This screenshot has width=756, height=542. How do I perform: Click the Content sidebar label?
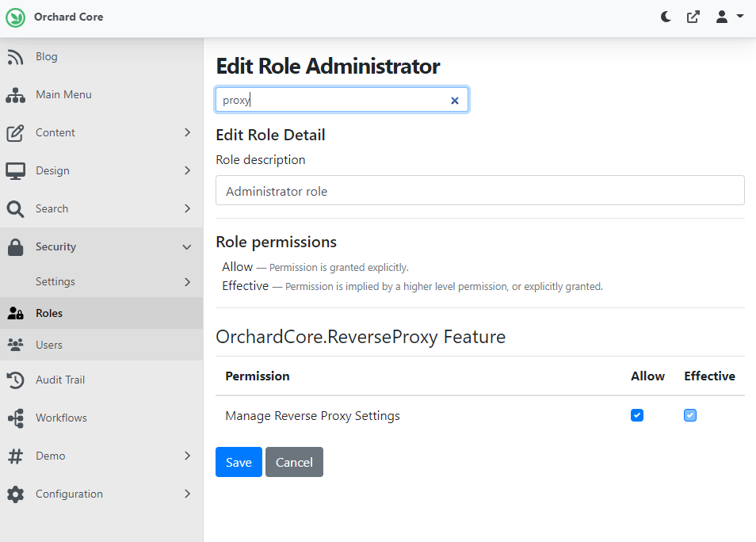click(55, 132)
